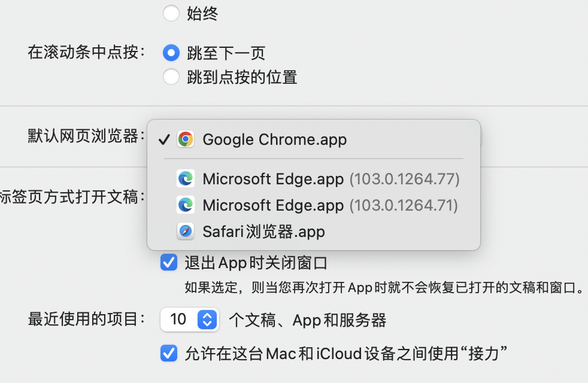Click the Edge icon for version 103.0.1264.71
This screenshot has width=588, height=383.
[x=186, y=205]
